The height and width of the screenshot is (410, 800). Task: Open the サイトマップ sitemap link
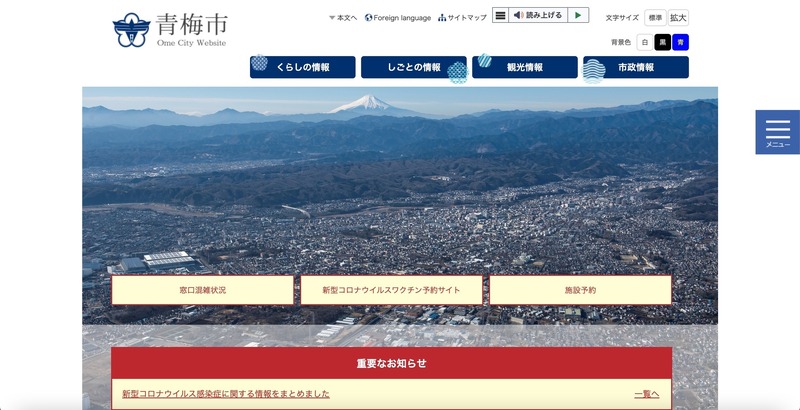click(462, 18)
